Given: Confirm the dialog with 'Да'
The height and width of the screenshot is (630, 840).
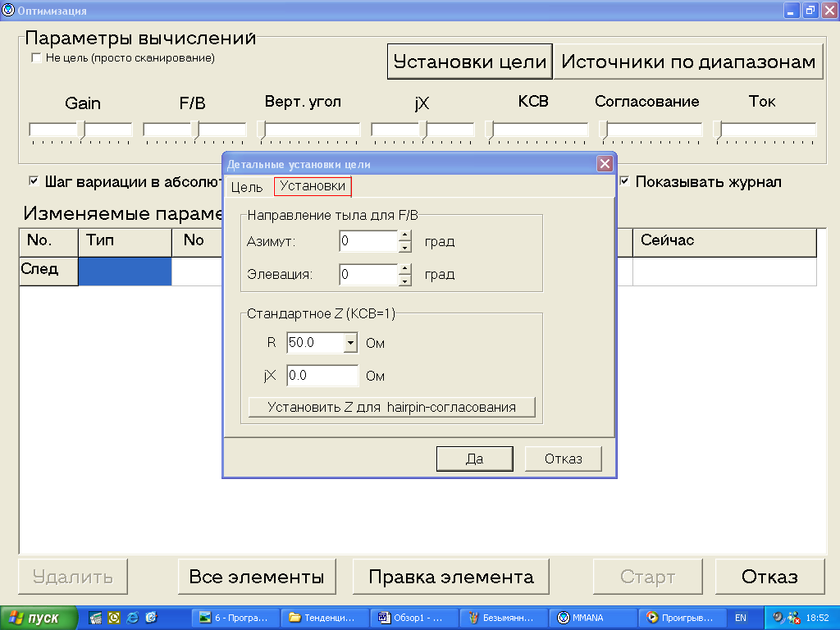Looking at the screenshot, I should 475,459.
